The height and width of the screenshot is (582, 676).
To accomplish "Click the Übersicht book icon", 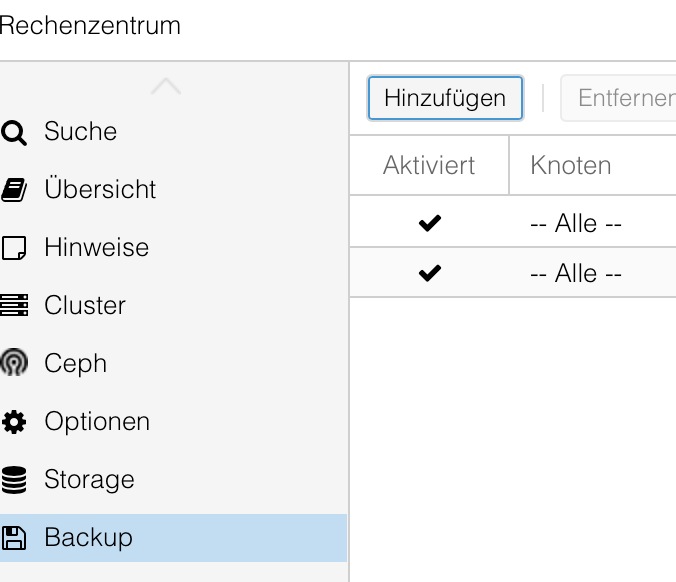I will click(x=14, y=190).
